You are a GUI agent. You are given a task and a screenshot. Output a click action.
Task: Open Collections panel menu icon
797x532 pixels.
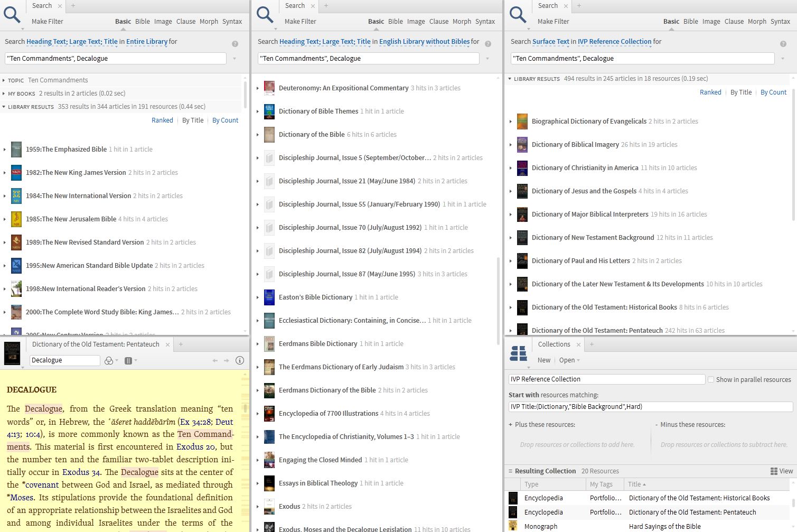pyautogui.click(x=518, y=353)
